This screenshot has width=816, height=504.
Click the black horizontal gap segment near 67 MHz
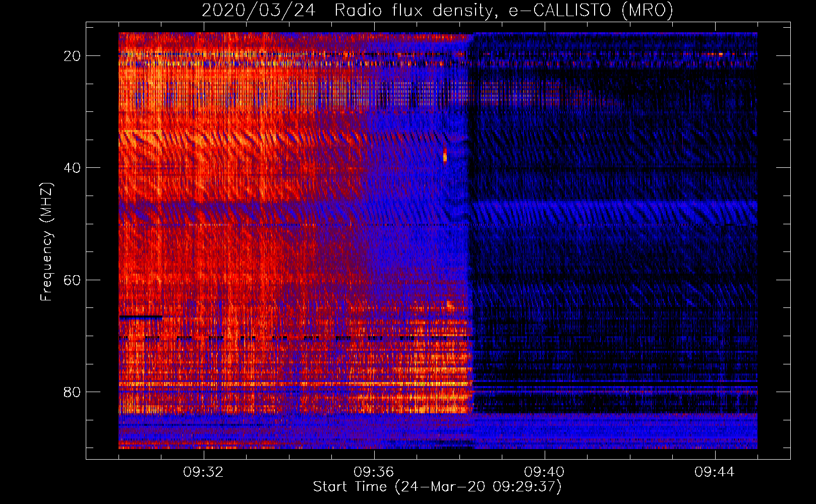point(141,317)
